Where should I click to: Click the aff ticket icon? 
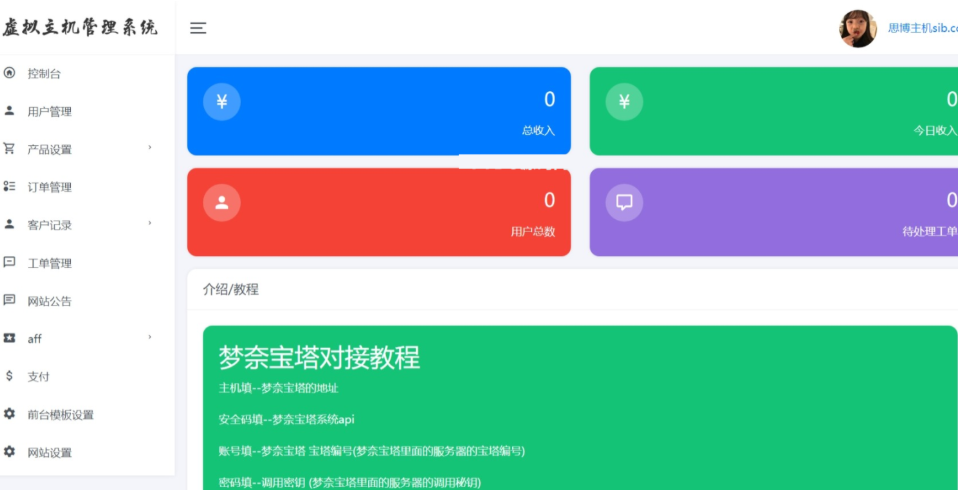[9, 338]
